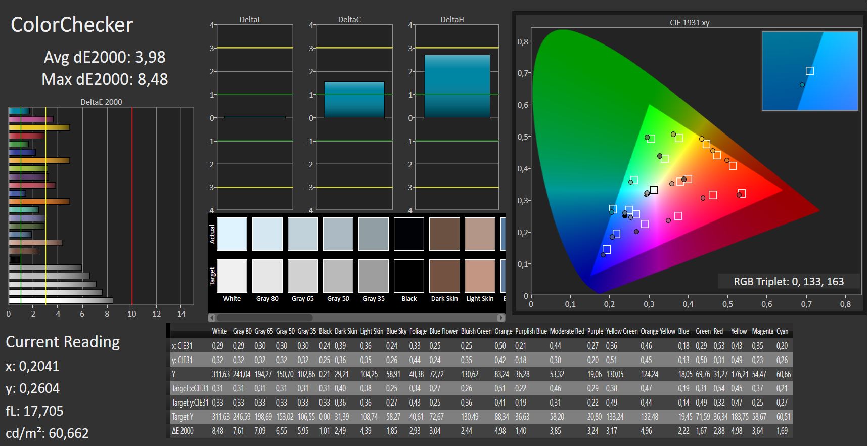
Task: Click the right scroll arrow below the swatches
Action: click(x=500, y=318)
